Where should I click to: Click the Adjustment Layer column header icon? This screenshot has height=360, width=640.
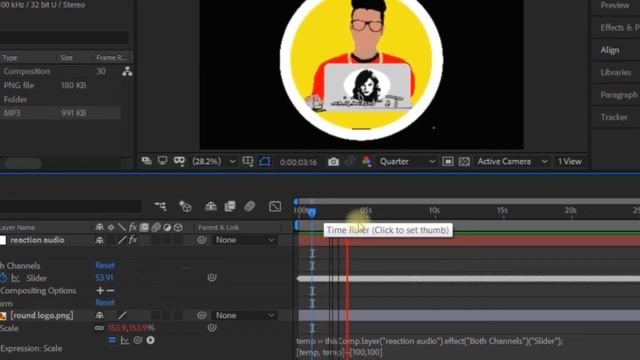[x=167, y=227]
